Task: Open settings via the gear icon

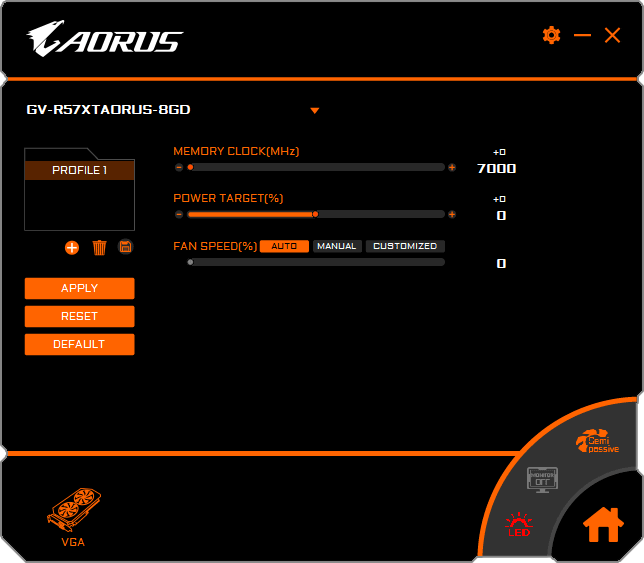Action: point(551,35)
